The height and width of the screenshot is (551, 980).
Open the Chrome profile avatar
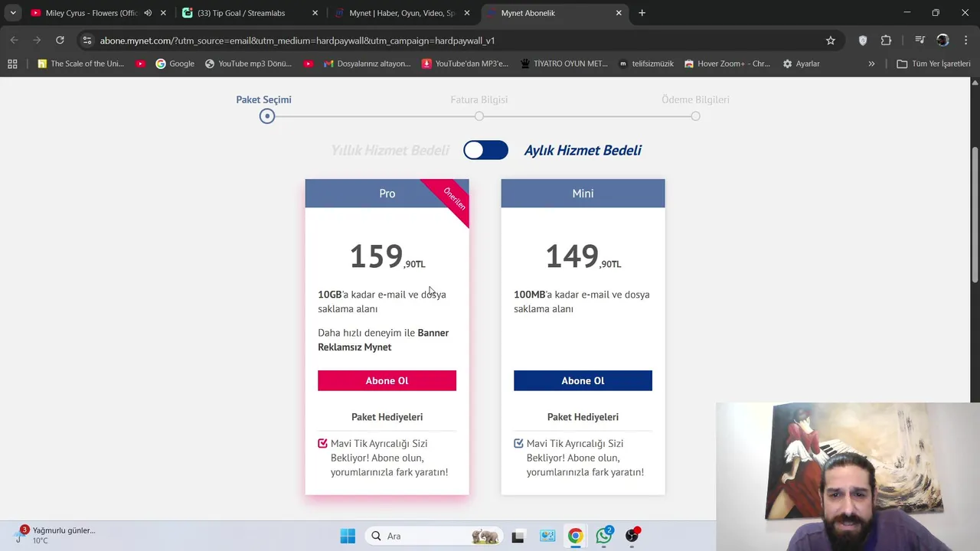[942, 41]
